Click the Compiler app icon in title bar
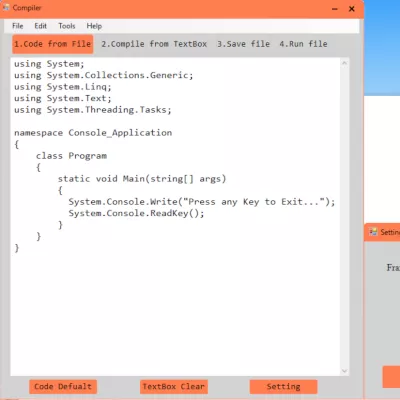 coord(6,7)
